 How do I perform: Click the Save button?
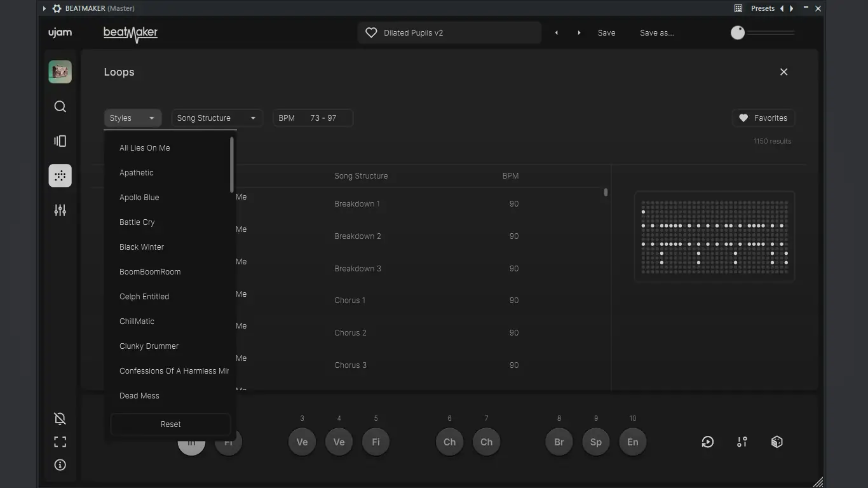click(606, 33)
